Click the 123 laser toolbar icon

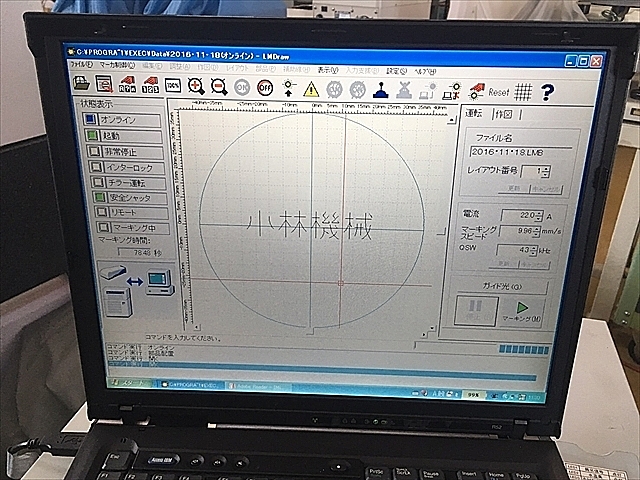150,85
